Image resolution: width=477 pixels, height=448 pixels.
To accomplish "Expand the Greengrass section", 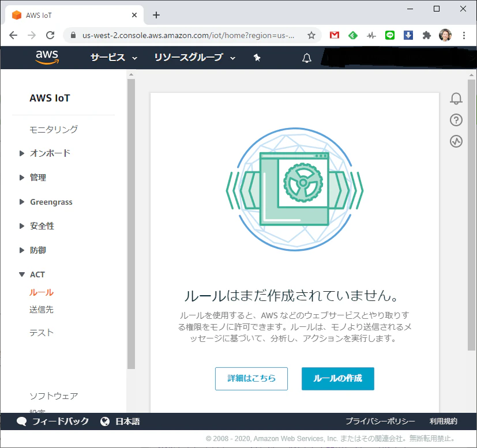I will 21,202.
